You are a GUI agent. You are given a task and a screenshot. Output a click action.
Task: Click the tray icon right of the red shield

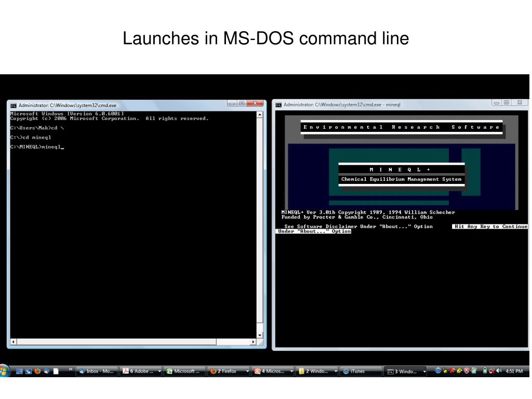[474, 370]
